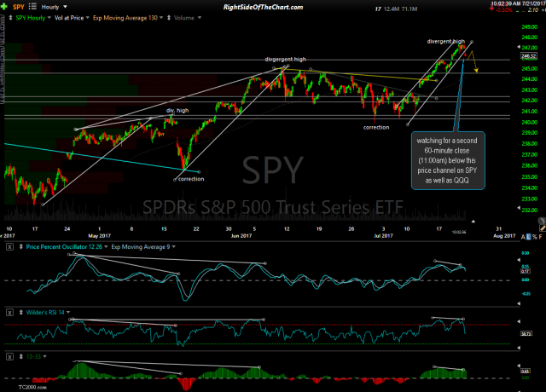Click the 'Aug 2017' date axis label
This screenshot has height=392, width=546.
click(x=504, y=236)
